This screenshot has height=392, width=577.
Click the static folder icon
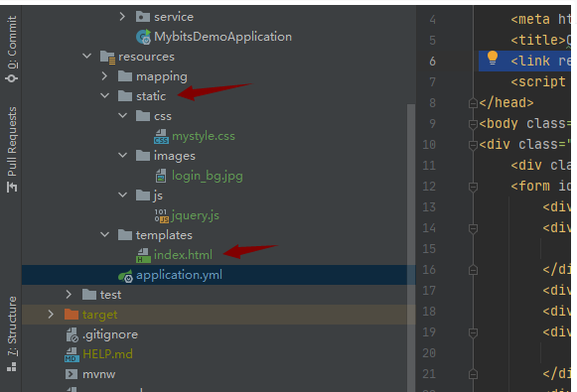coord(125,96)
